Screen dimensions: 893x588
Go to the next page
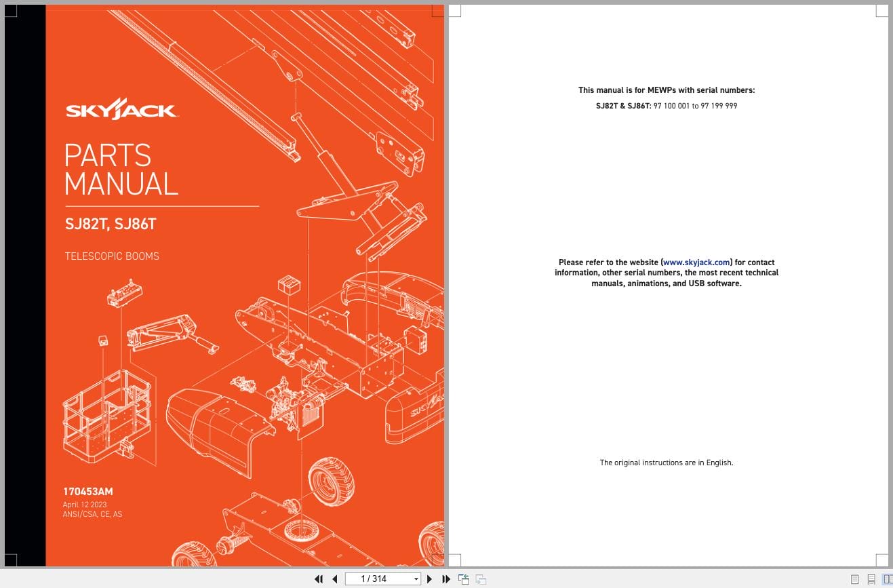(429, 579)
